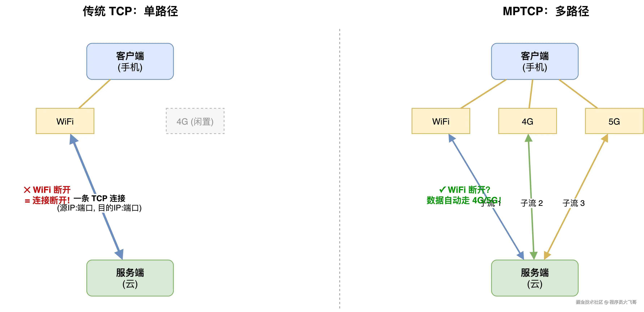Click the MPTCP: 多路径 title
Image resolution: width=644 pixels, height=312 pixels.
[x=546, y=11]
